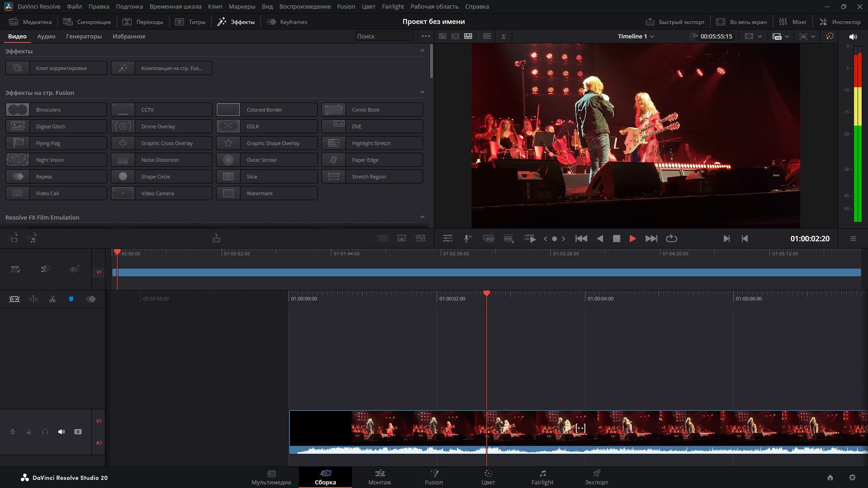This screenshot has width=868, height=488.
Task: Open the Playback menu
Action: pos(305,6)
